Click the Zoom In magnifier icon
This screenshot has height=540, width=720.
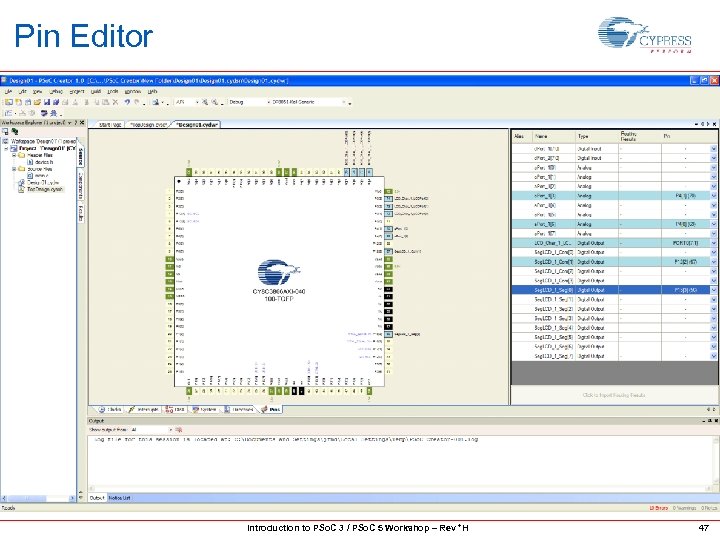click(x=205, y=102)
